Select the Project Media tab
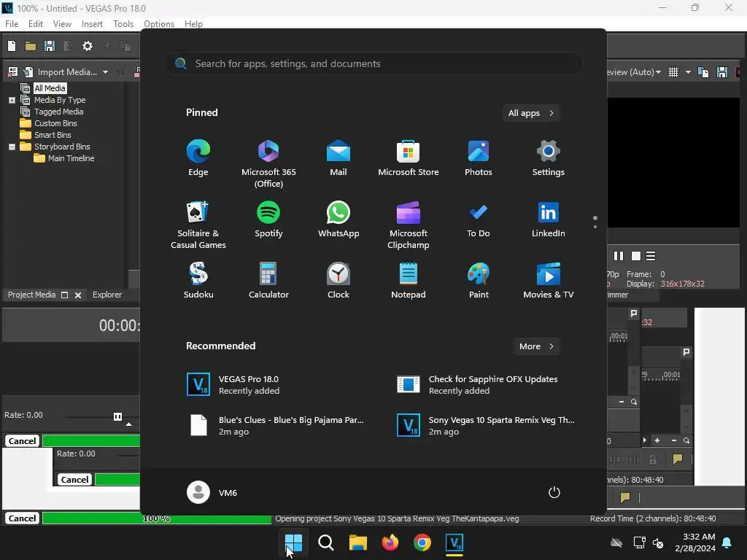The height and width of the screenshot is (560, 747). [31, 295]
